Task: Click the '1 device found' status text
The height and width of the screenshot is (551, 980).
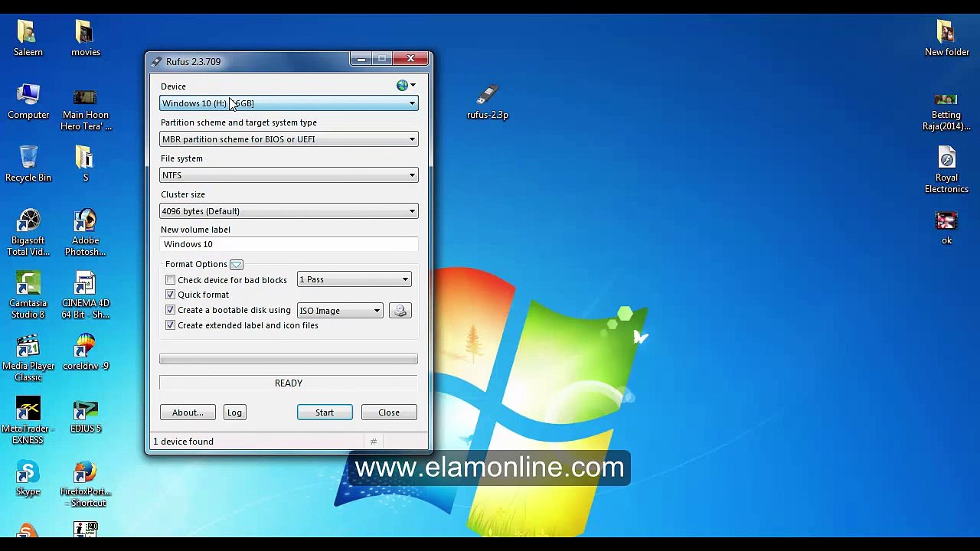Action: click(x=183, y=442)
